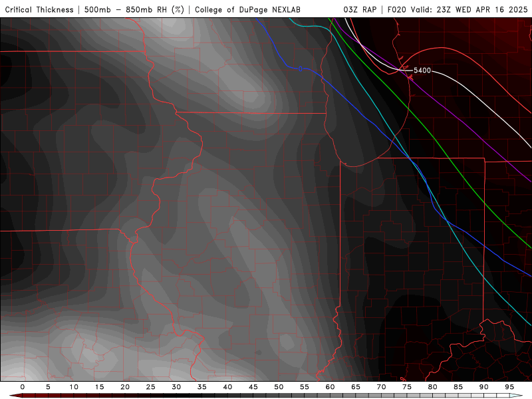
Task: Select the colorbar value "40"
Action: pyautogui.click(x=227, y=387)
